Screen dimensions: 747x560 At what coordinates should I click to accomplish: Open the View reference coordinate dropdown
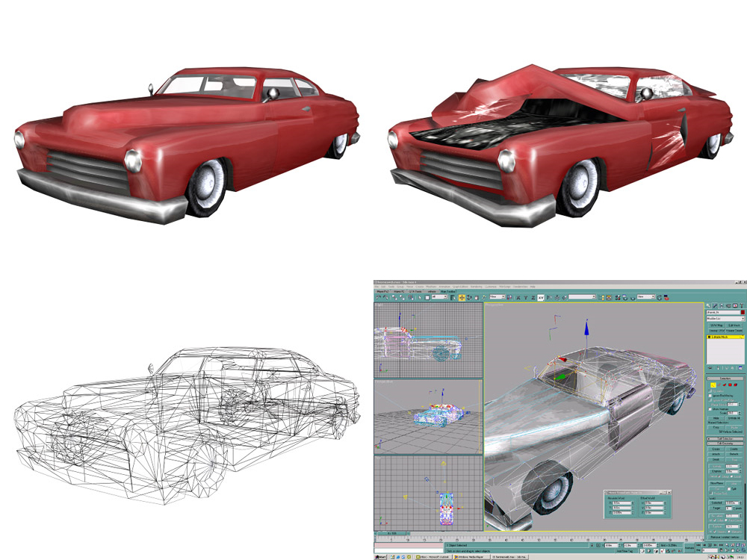coord(498,296)
